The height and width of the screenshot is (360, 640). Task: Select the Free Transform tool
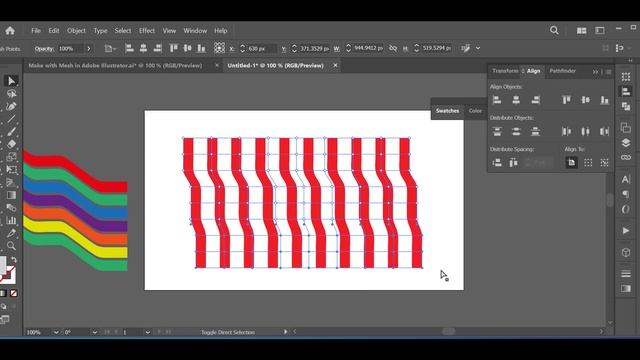click(x=11, y=170)
